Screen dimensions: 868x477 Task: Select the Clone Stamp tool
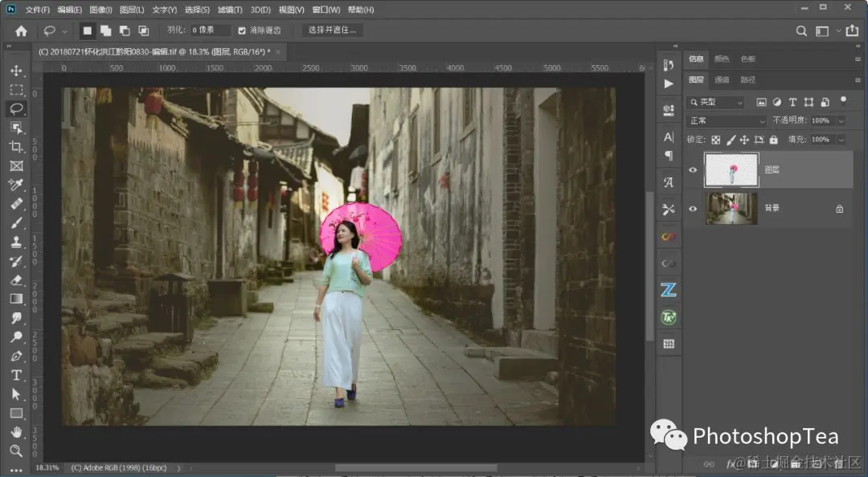(x=16, y=242)
